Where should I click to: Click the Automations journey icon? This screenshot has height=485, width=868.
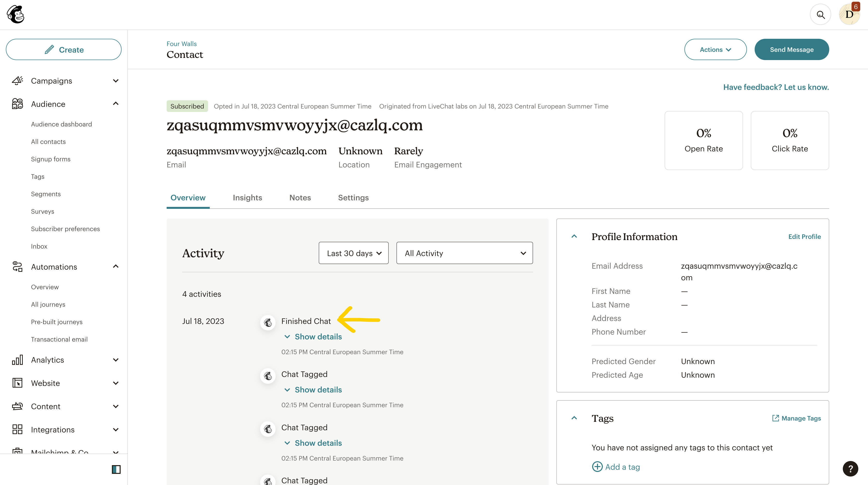pyautogui.click(x=17, y=266)
